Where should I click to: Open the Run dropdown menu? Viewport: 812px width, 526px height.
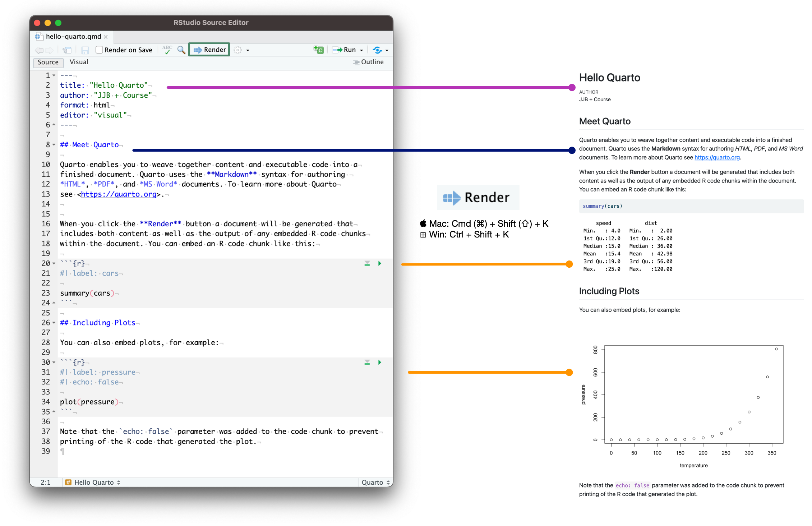361,50
